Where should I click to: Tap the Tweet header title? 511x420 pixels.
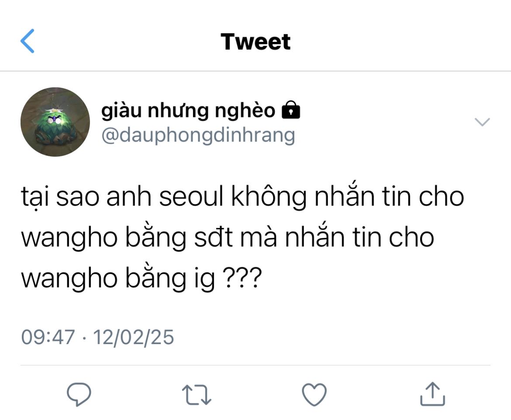(x=255, y=42)
